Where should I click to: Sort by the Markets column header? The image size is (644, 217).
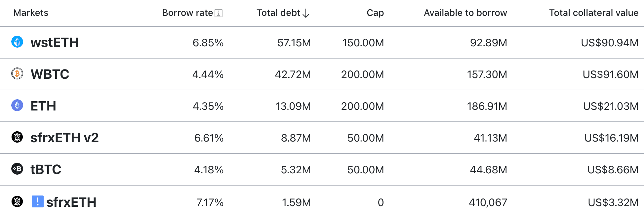30,13
